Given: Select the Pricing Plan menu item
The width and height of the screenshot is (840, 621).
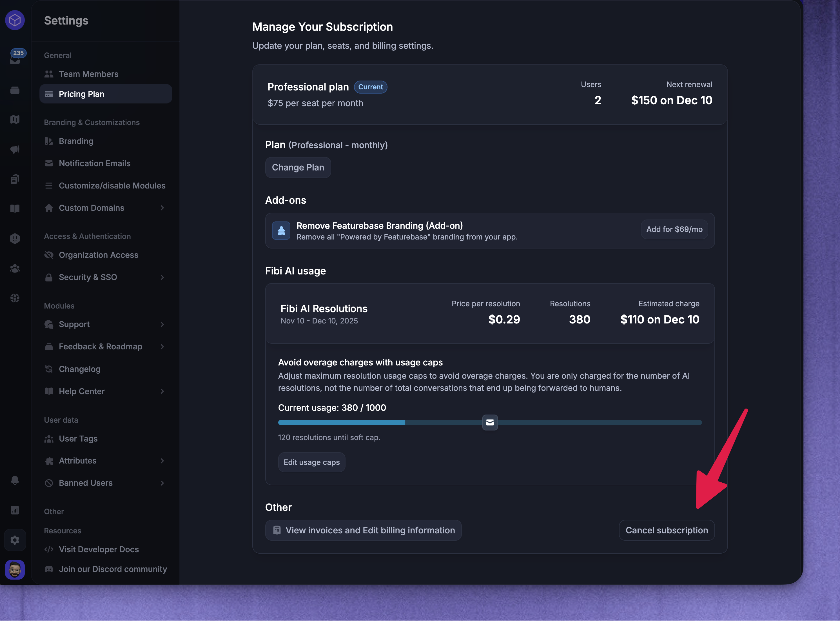Looking at the screenshot, I should (106, 94).
